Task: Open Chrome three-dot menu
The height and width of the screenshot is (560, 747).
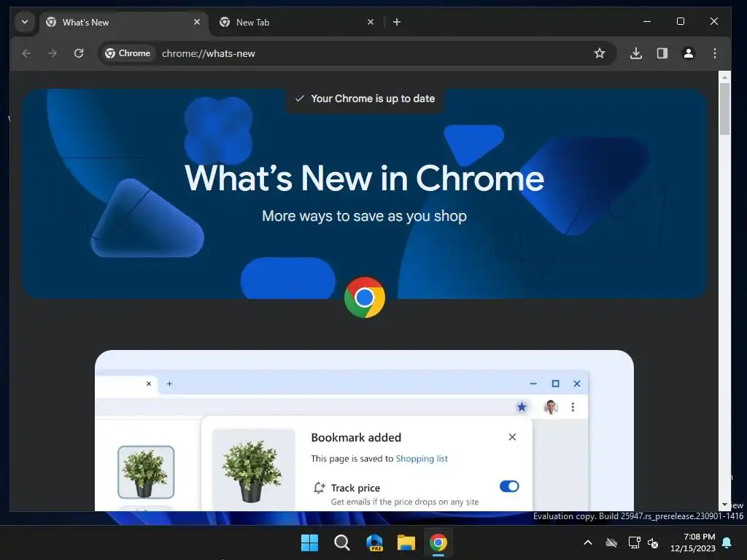Action: [x=715, y=53]
